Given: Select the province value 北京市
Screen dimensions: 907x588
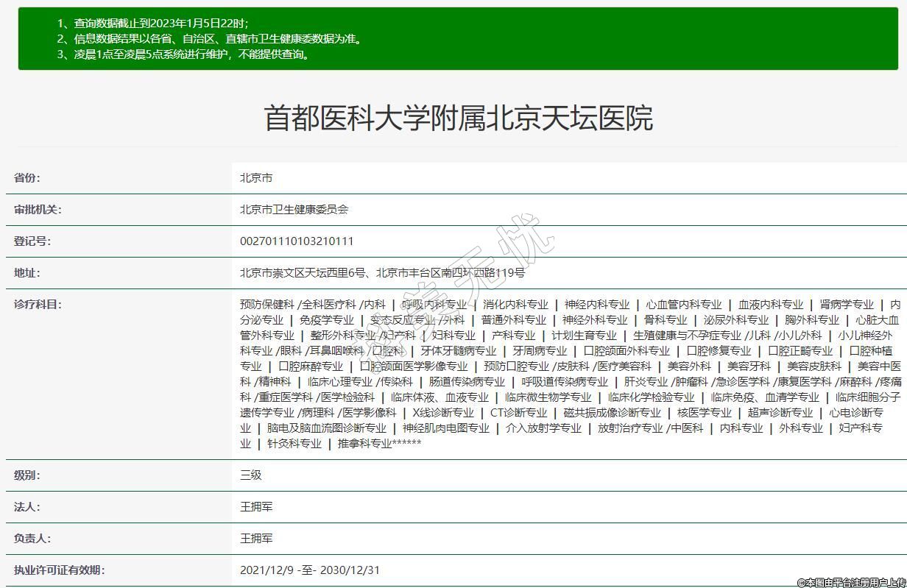Looking at the screenshot, I should (x=256, y=178).
